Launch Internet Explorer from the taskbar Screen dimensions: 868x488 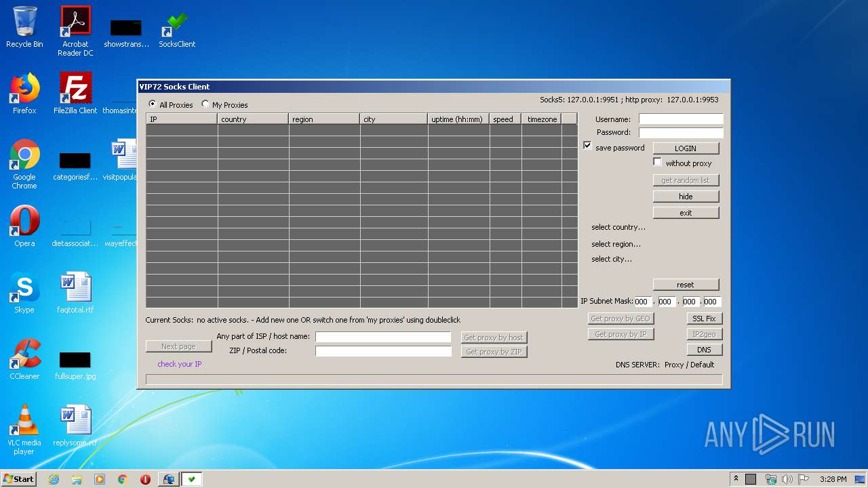tap(54, 479)
